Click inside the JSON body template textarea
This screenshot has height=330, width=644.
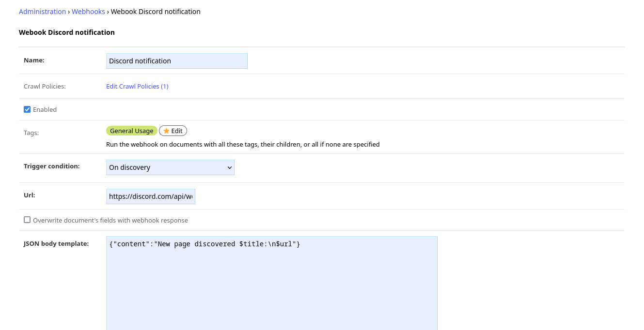coord(272,283)
